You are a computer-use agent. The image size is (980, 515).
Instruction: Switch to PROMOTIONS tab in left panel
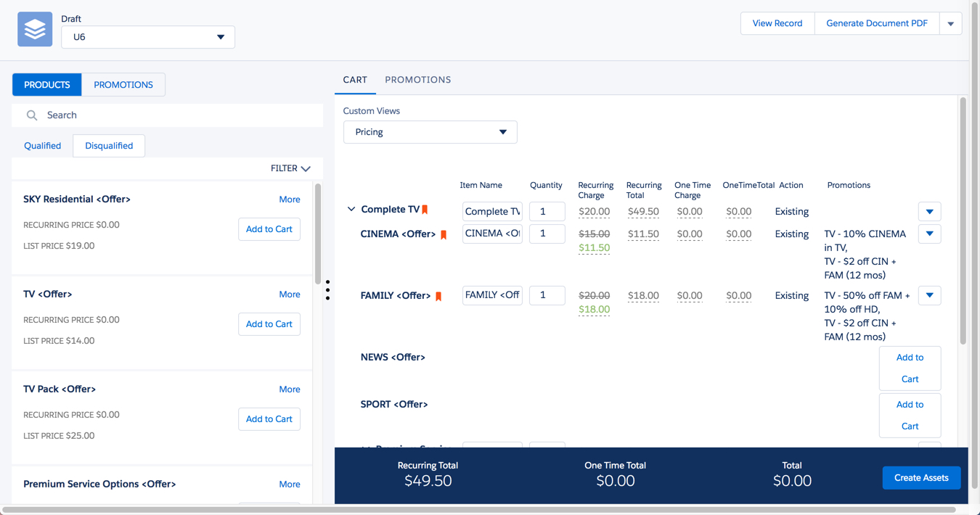coord(123,85)
